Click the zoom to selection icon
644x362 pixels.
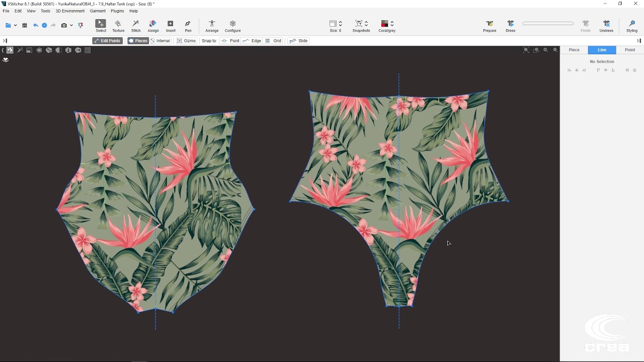pos(536,50)
